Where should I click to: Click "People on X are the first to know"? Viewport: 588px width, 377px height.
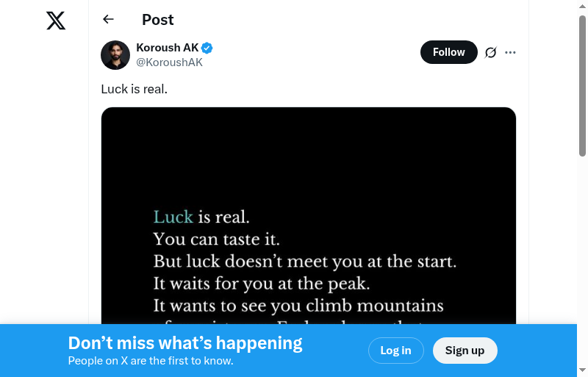[x=151, y=361]
